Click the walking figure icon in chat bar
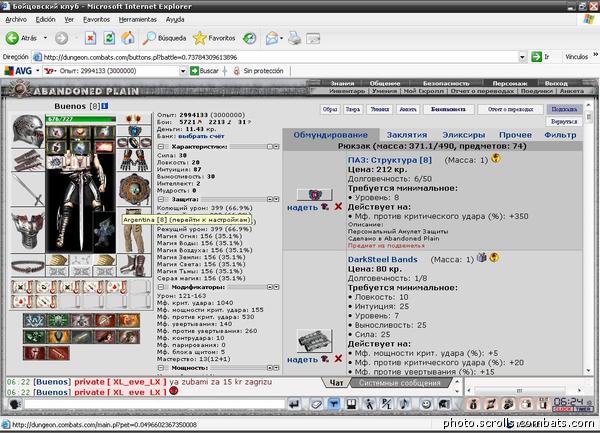This screenshot has height=433, width=600. tap(368, 404)
